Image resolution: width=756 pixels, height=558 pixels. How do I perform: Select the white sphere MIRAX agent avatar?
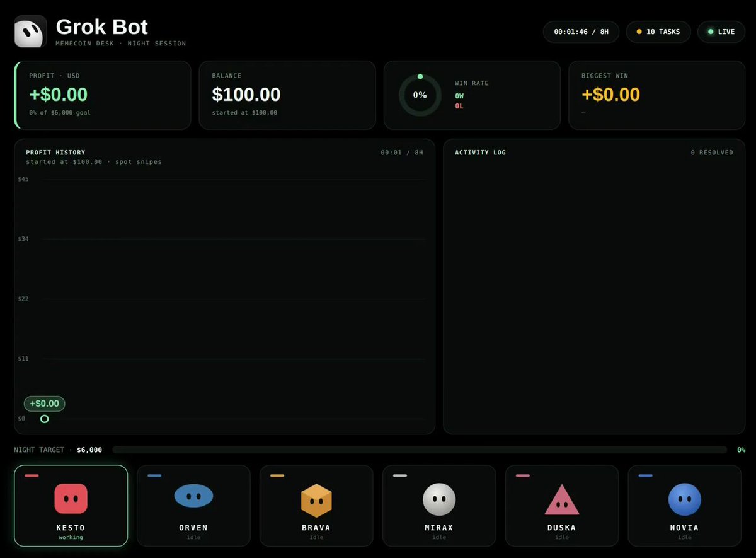439,499
